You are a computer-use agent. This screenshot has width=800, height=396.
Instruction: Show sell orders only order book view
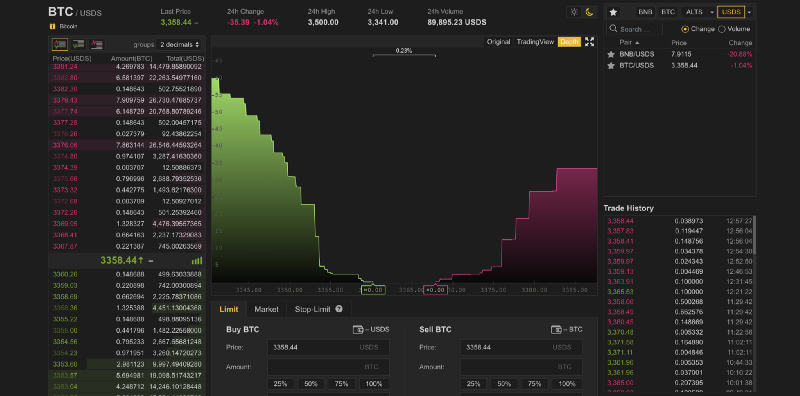pos(96,44)
